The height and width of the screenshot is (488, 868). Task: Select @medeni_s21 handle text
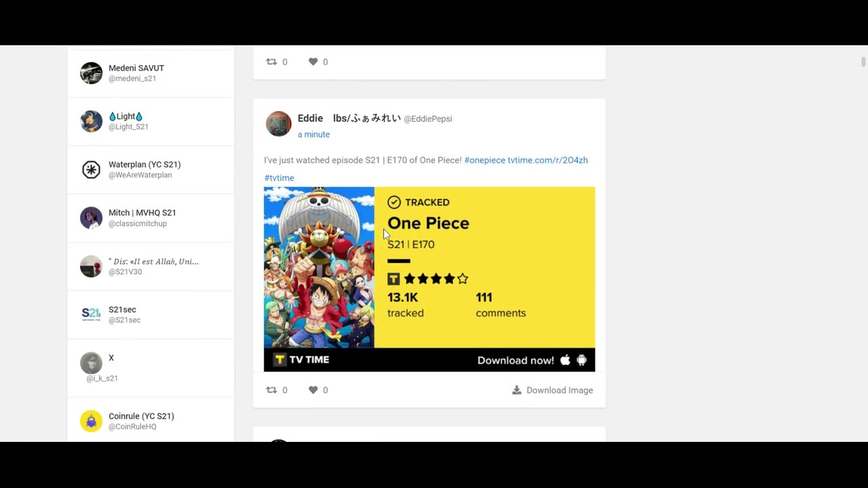(x=132, y=79)
